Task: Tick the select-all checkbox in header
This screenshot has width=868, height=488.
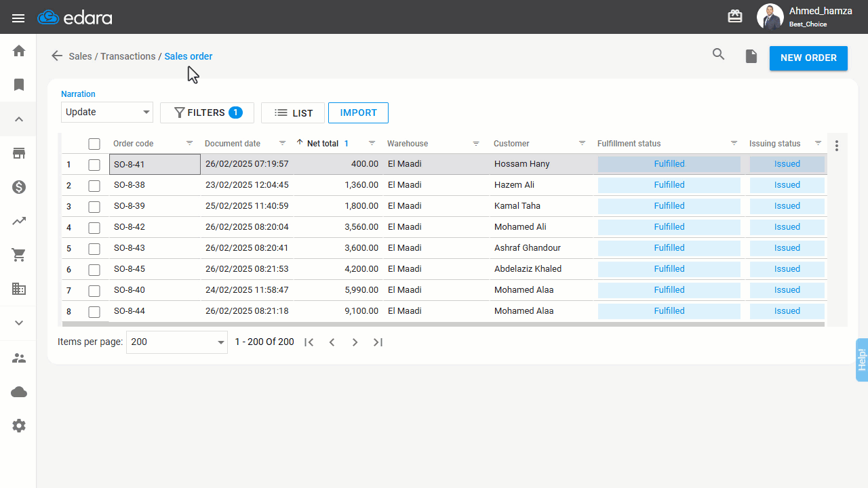Action: click(94, 144)
